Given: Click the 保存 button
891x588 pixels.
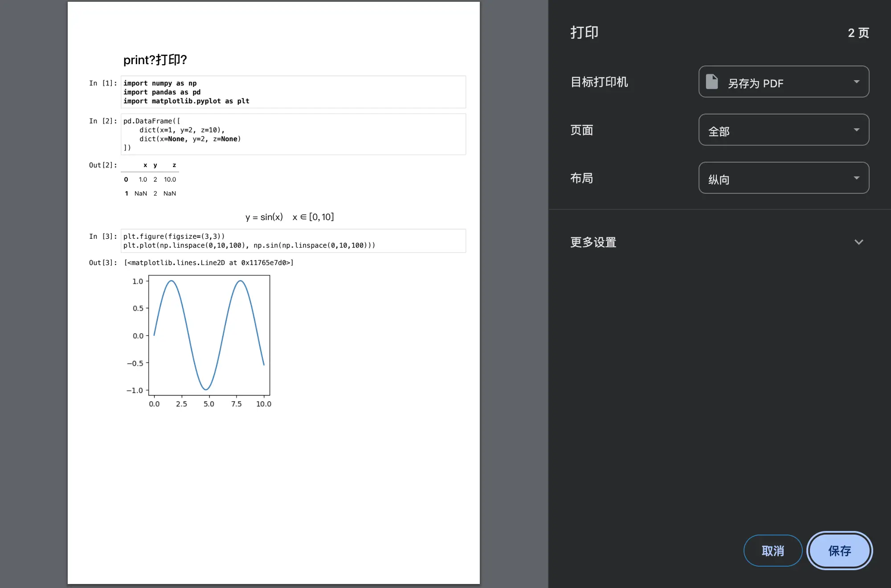Looking at the screenshot, I should (x=839, y=551).
